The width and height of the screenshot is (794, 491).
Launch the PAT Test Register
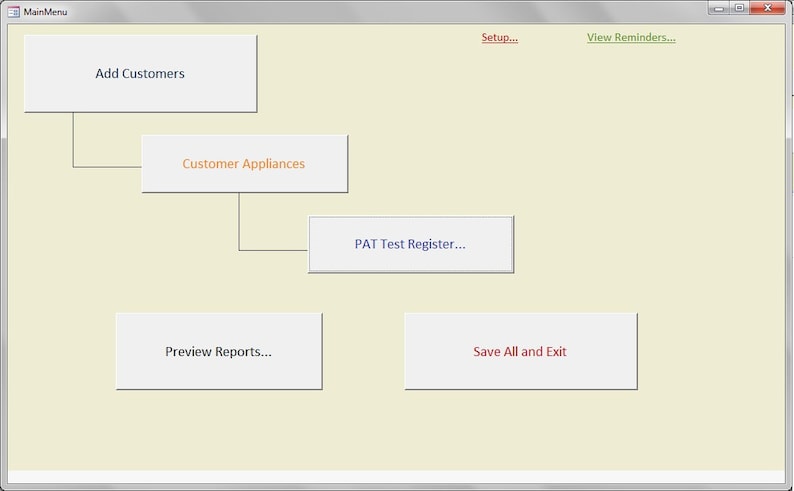tap(411, 244)
